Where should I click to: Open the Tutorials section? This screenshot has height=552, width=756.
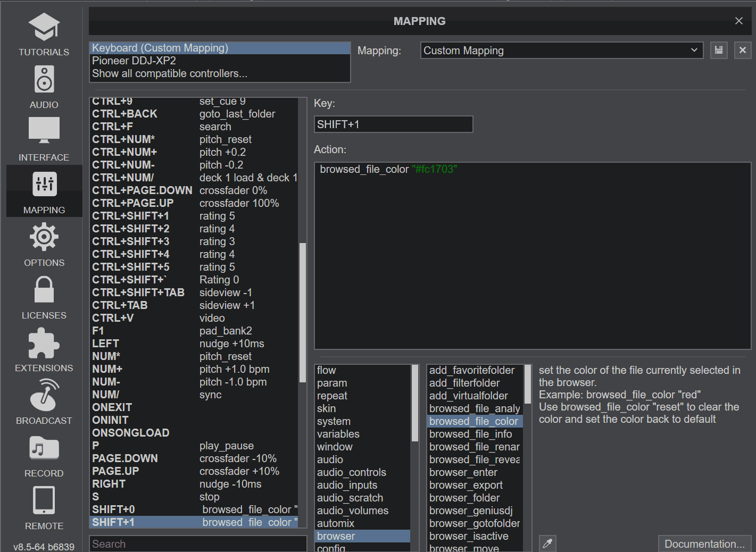coord(44,34)
